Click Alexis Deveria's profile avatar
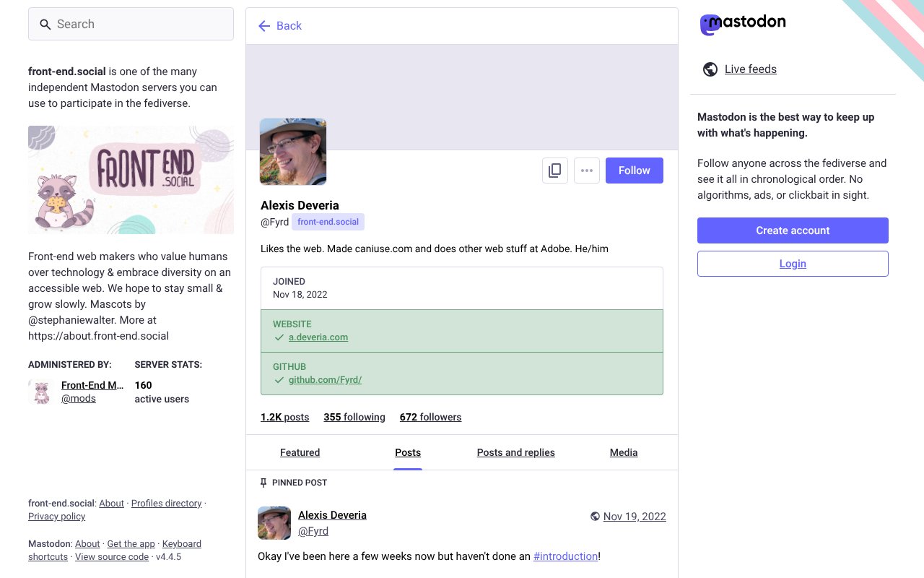Screen dimensions: 924x578 [293, 152]
